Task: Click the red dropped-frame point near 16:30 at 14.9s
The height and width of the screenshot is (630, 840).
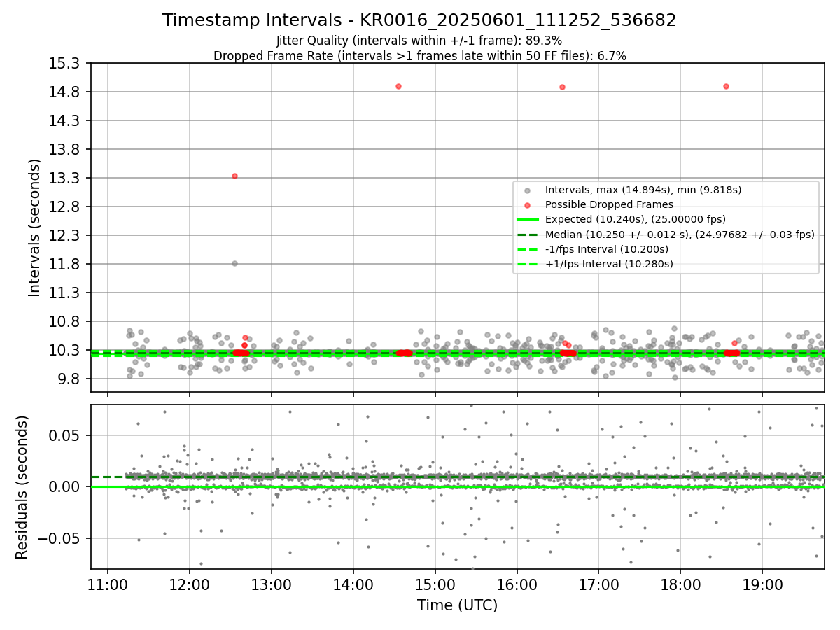Action: [x=562, y=87]
